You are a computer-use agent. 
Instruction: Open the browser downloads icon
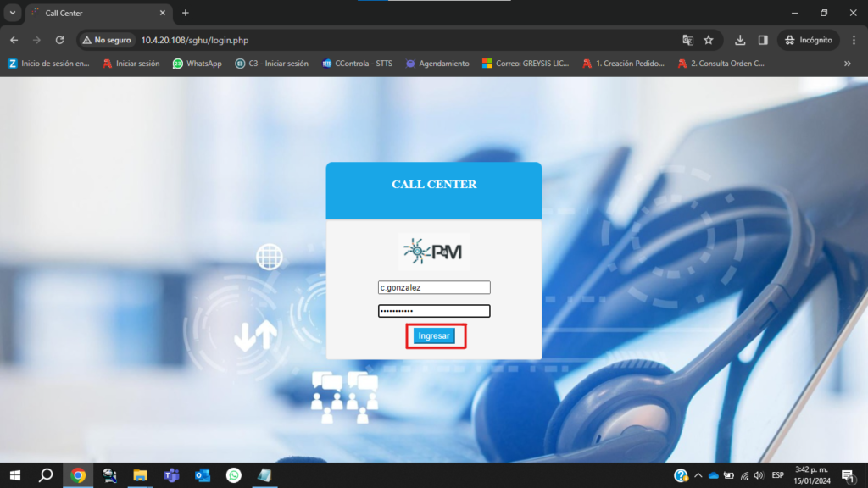coord(740,40)
